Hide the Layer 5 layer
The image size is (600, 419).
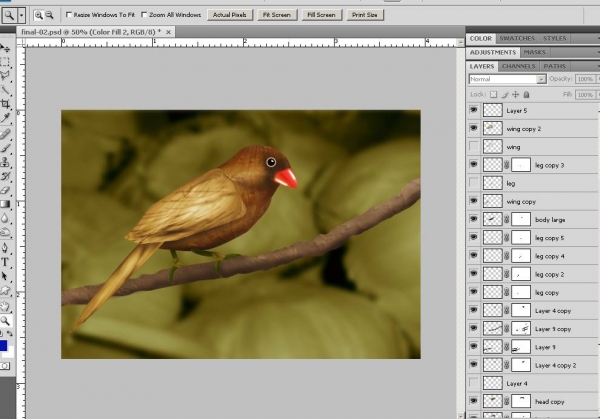(474, 110)
